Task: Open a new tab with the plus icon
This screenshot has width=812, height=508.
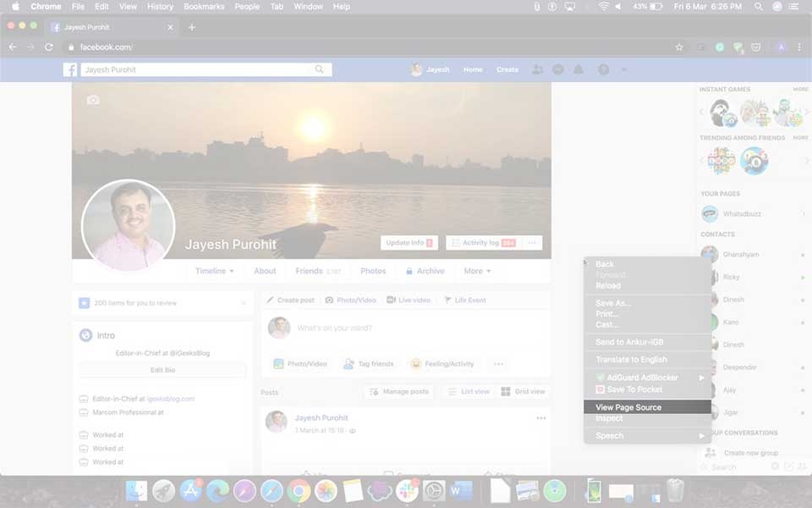Action: pyautogui.click(x=192, y=27)
